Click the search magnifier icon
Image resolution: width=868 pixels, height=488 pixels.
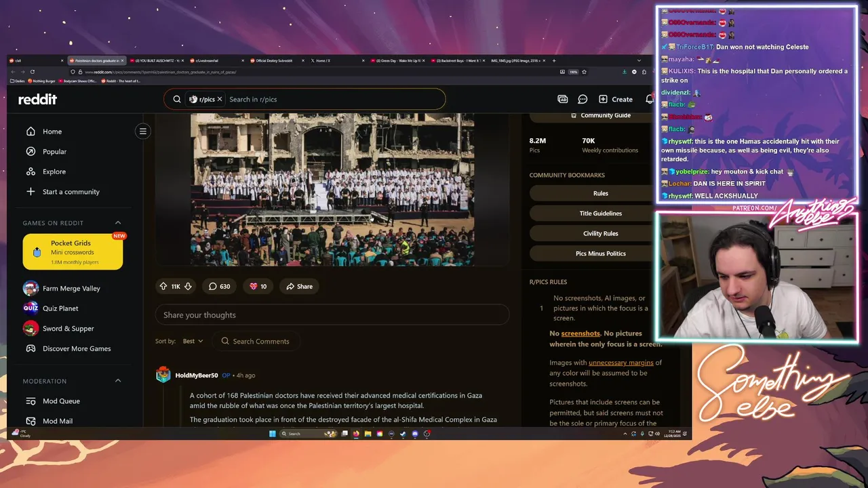click(177, 99)
